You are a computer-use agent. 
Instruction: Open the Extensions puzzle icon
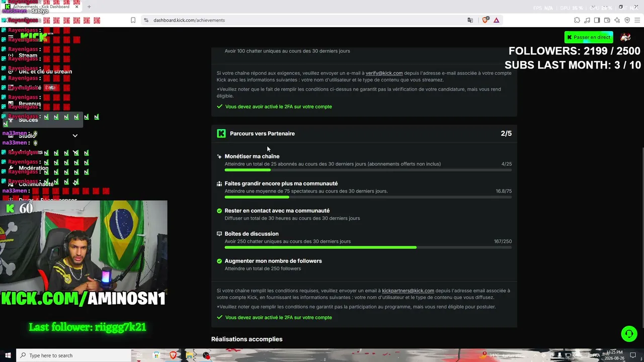[x=577, y=20]
